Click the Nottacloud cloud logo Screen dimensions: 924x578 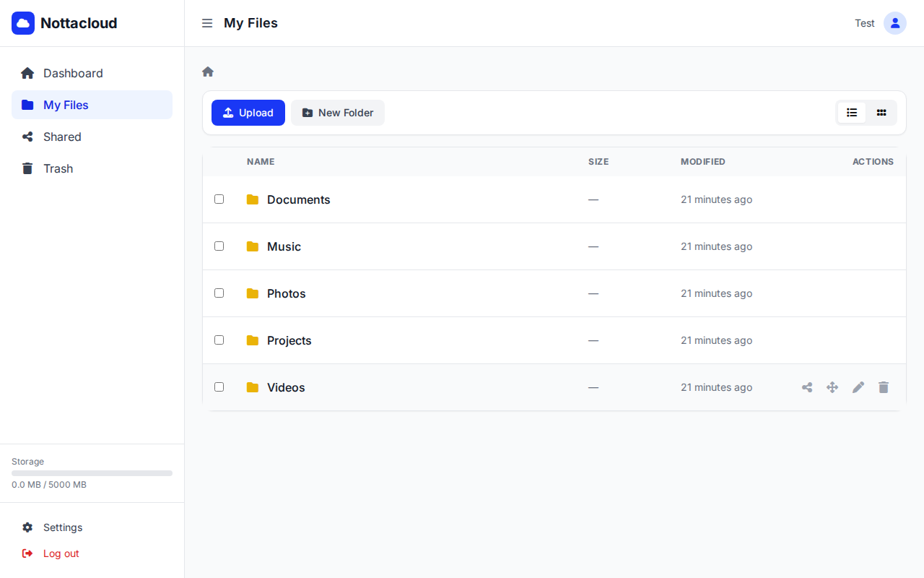(x=23, y=23)
